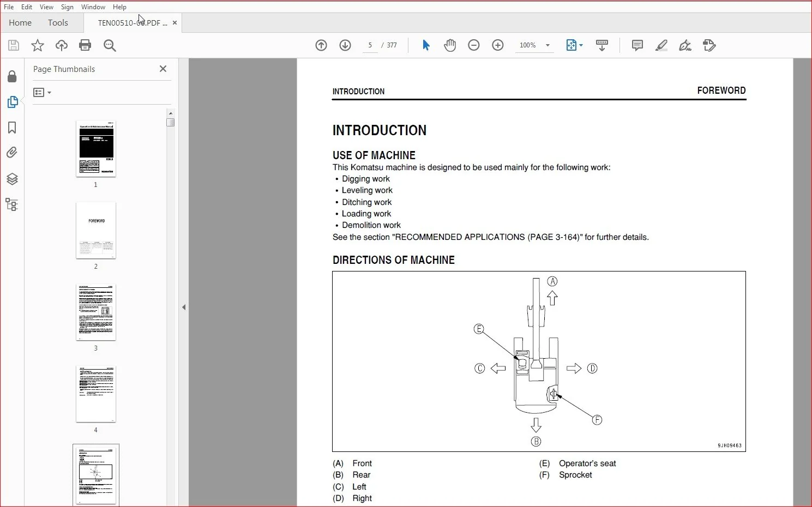Switch to the Tools tab
The height and width of the screenshot is (507, 812).
coord(58,23)
